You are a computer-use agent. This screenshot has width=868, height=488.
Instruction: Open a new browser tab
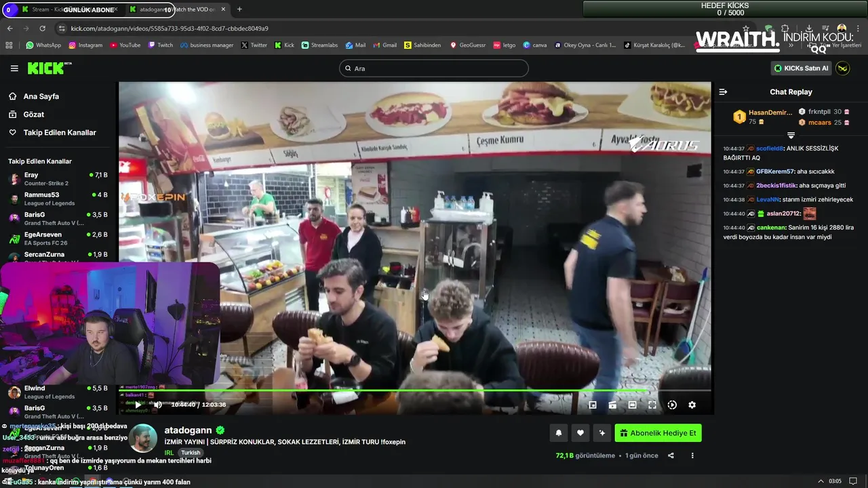(x=239, y=9)
